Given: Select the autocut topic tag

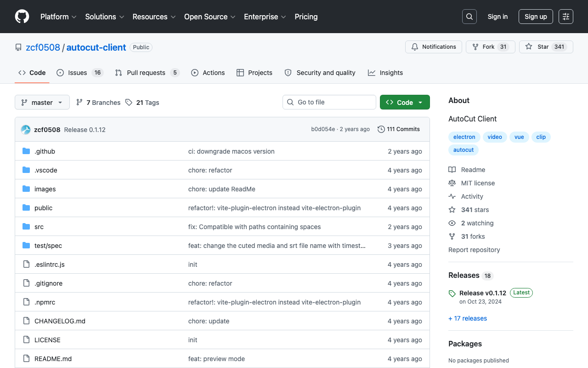Looking at the screenshot, I should [464, 150].
